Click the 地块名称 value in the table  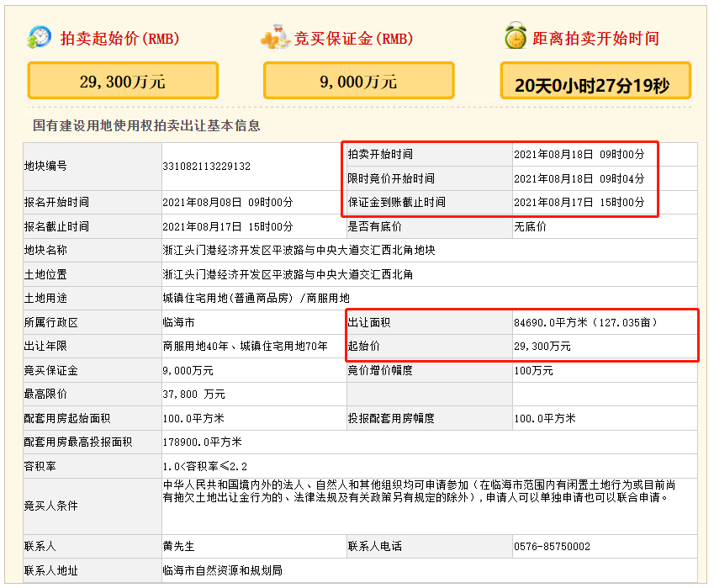point(299,251)
